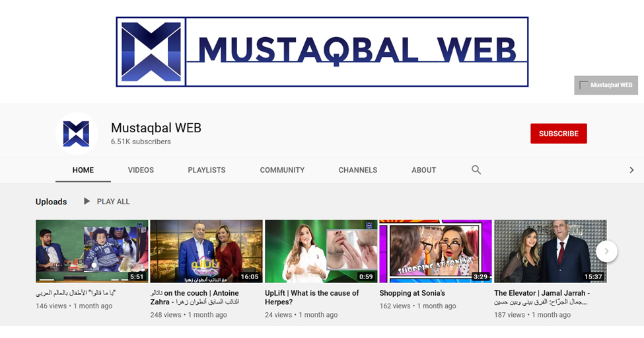Click the Shopping at Sonia's video title
The height and width of the screenshot is (338, 644).
pyautogui.click(x=412, y=293)
